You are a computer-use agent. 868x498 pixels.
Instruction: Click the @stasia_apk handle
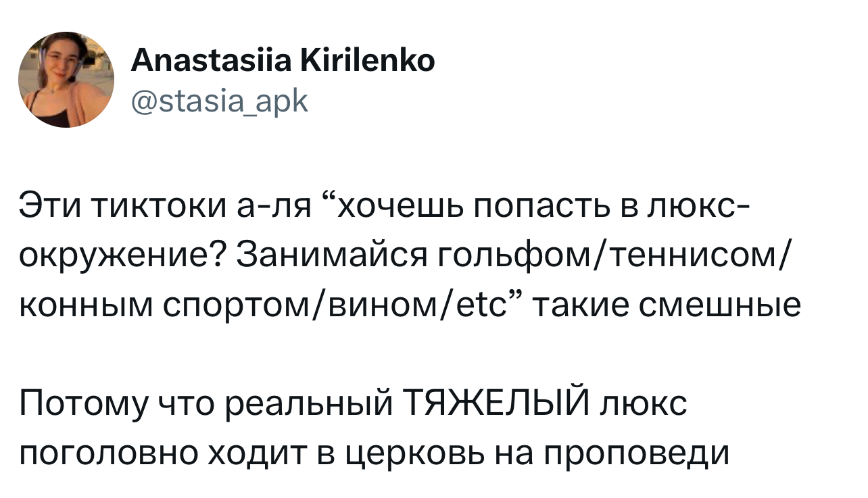[219, 101]
